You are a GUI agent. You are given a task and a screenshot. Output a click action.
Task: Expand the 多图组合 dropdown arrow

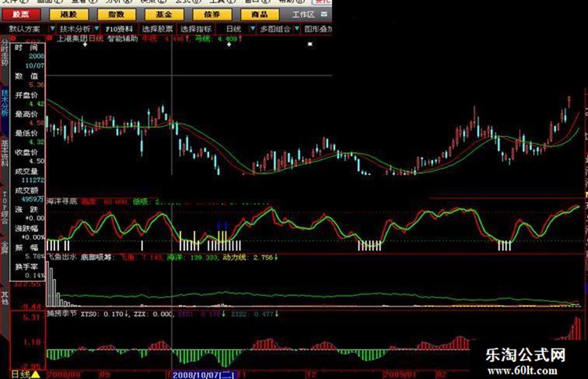(x=297, y=29)
